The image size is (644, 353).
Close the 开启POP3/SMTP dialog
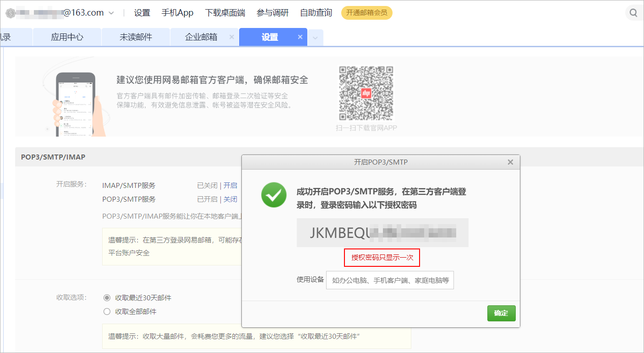[x=510, y=162]
